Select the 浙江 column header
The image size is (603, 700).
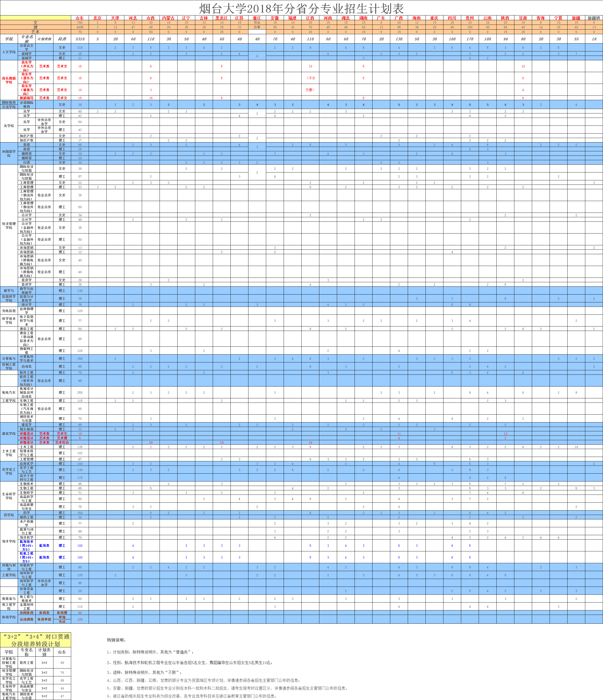pos(257,18)
